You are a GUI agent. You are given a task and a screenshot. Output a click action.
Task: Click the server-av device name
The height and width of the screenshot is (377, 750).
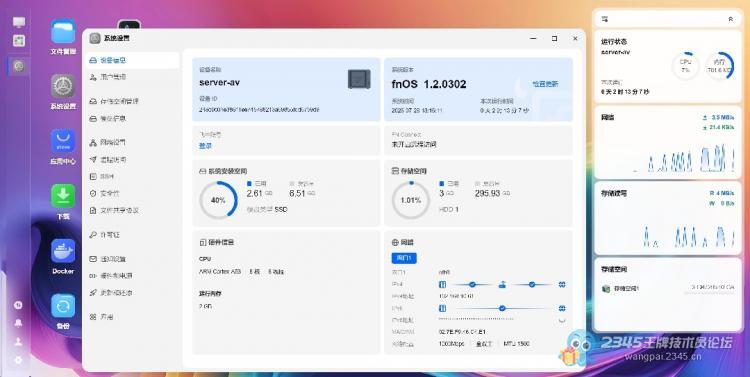[220, 82]
